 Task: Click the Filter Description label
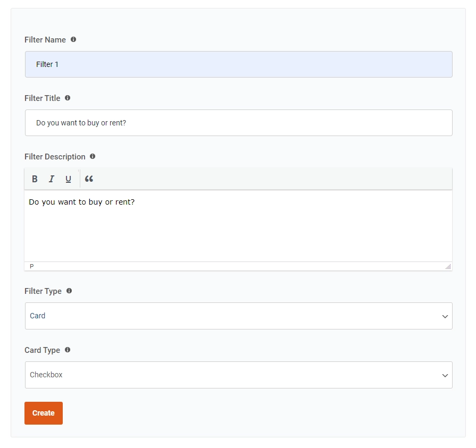[54, 156]
